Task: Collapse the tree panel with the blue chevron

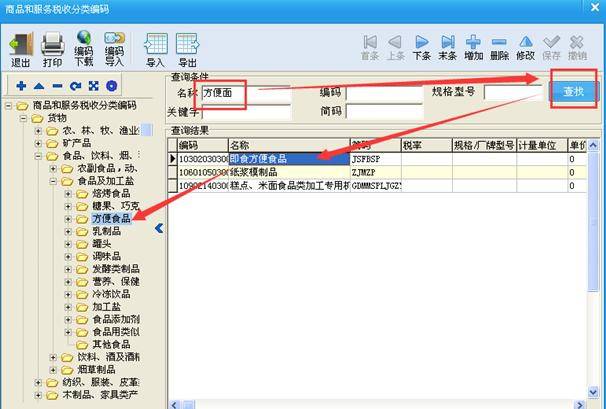Action: (159, 228)
